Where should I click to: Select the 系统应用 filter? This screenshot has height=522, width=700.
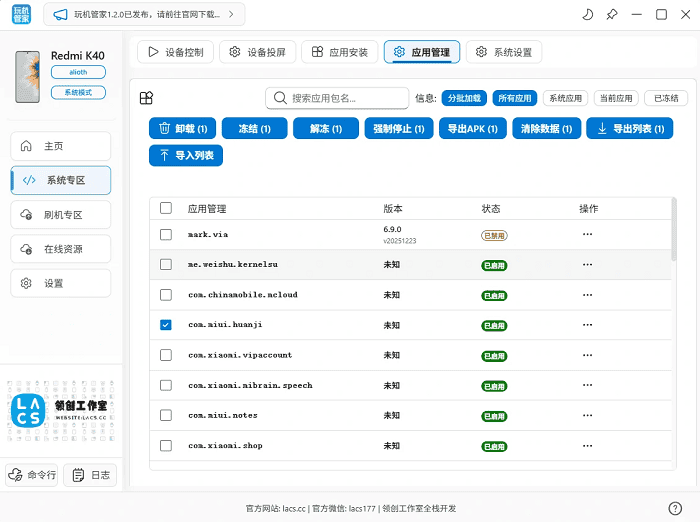click(566, 98)
